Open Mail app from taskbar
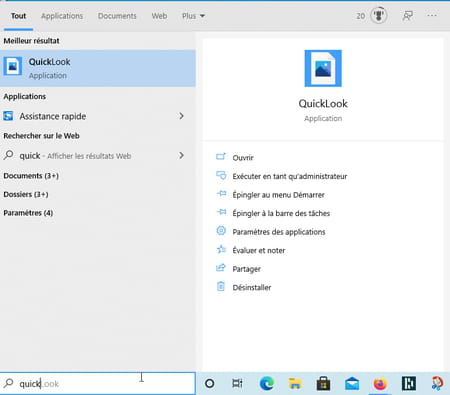Image resolution: width=450 pixels, height=395 pixels. (352, 383)
